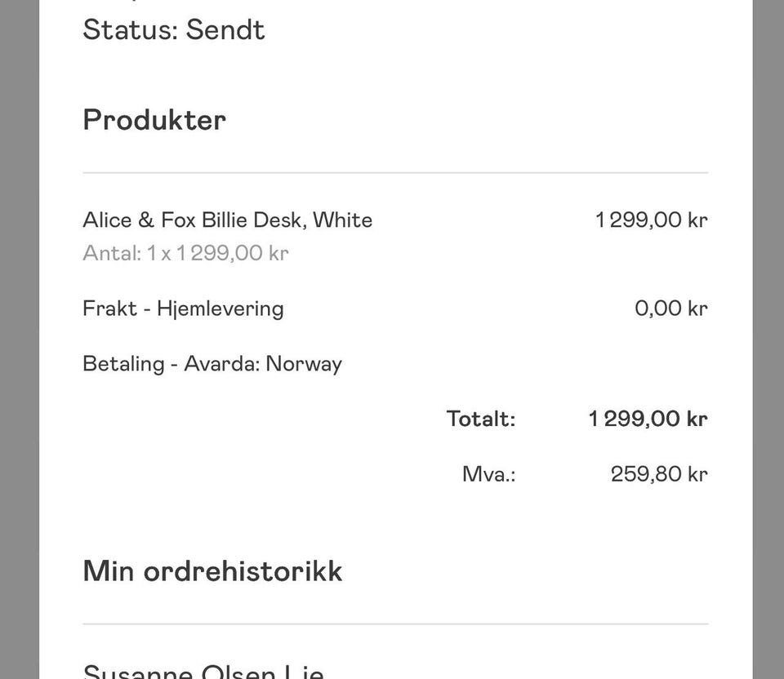Viewport: 784px width, 679px height.
Task: Click the Mva.: label
Action: pos(488,474)
